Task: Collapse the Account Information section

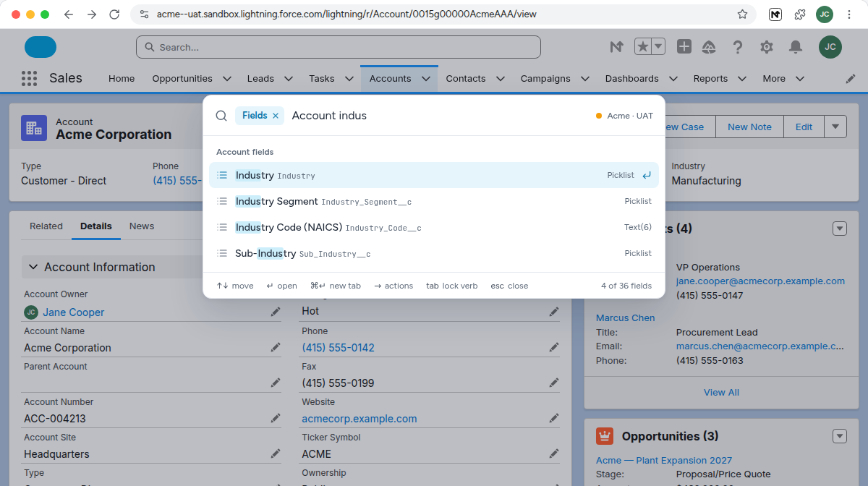Action: point(33,267)
